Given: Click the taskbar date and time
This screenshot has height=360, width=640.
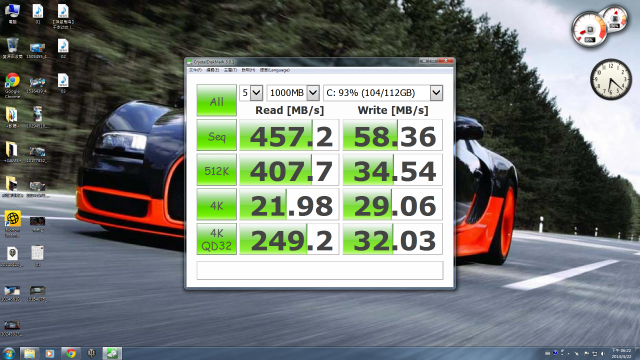Looking at the screenshot, I should click(x=621, y=353).
